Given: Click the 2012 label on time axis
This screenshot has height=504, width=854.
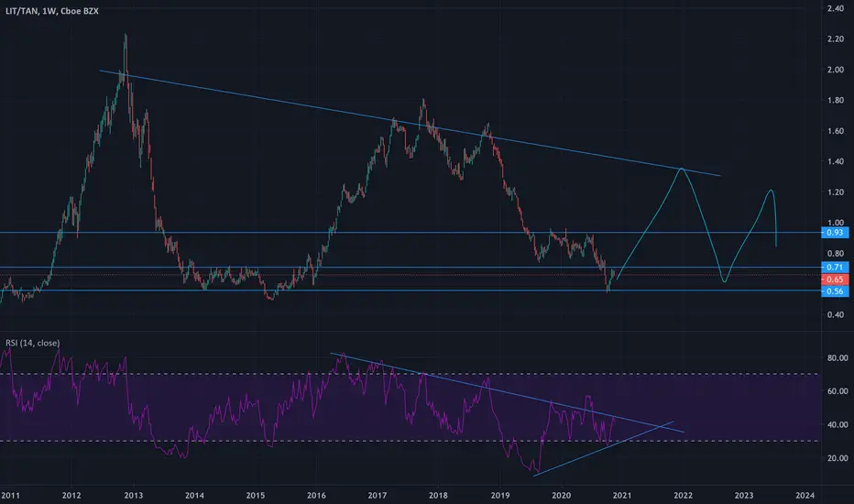Looking at the screenshot, I should [71, 495].
